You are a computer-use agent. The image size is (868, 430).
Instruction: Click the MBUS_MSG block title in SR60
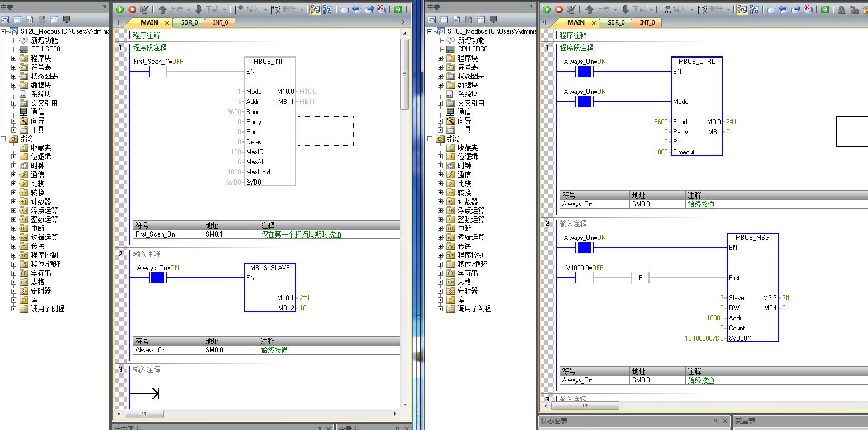tap(752, 238)
